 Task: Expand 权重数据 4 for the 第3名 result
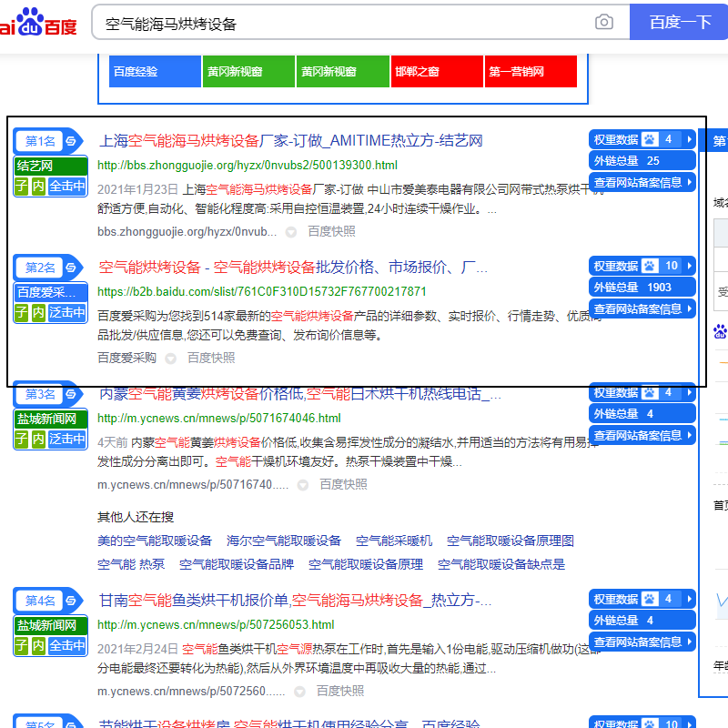click(642, 393)
